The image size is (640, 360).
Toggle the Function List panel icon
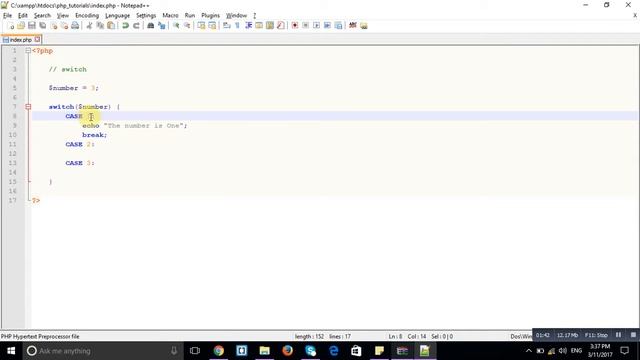[280, 26]
